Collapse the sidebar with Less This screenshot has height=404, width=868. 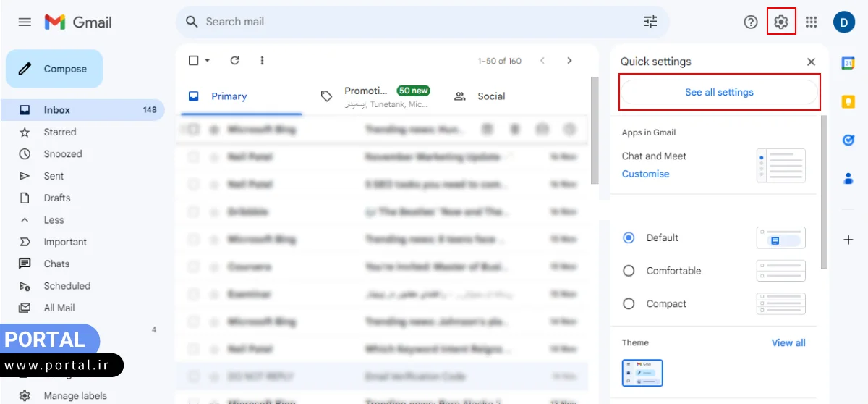(x=54, y=220)
